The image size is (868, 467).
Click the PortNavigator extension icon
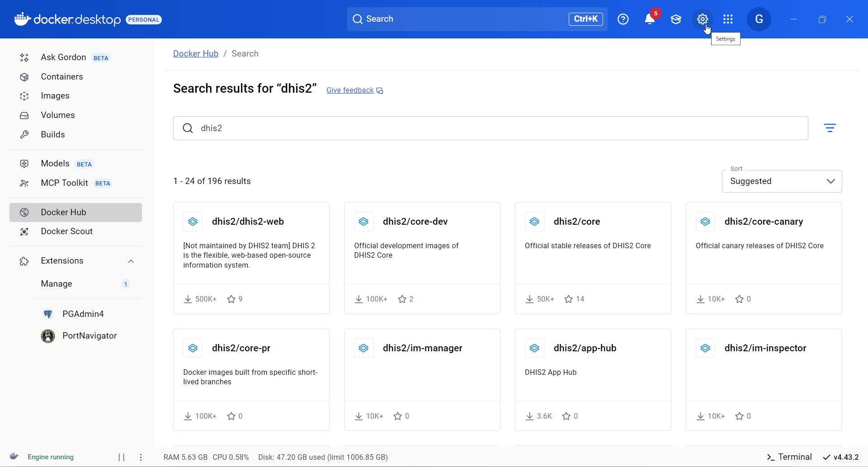48,336
